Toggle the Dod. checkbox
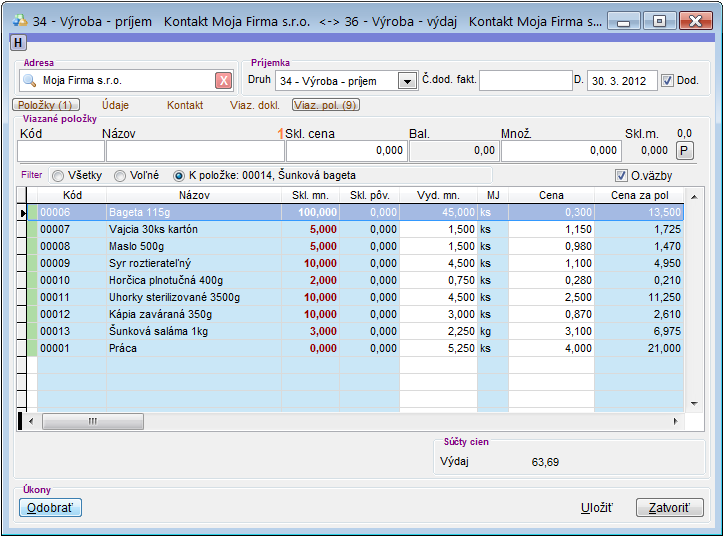Viewport: 724px width, 537px height. click(x=668, y=81)
